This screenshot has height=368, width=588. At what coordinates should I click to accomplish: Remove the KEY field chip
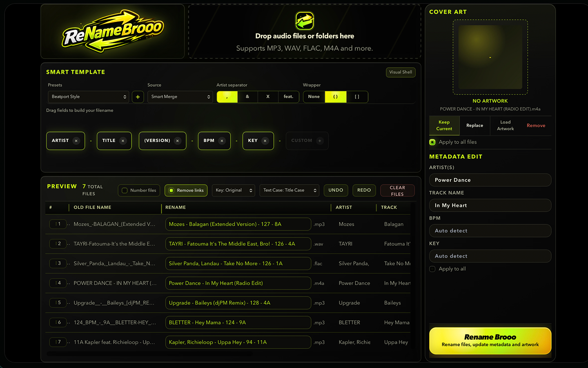pos(265,141)
